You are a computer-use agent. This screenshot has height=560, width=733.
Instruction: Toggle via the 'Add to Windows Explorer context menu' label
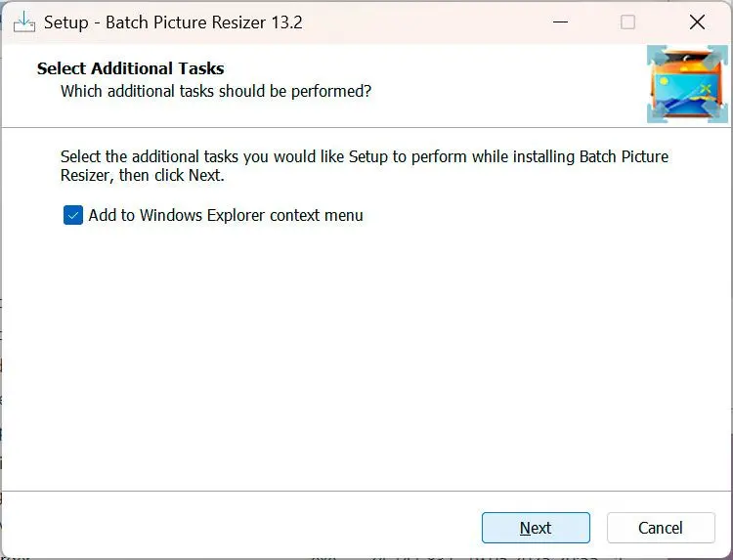[x=226, y=215]
